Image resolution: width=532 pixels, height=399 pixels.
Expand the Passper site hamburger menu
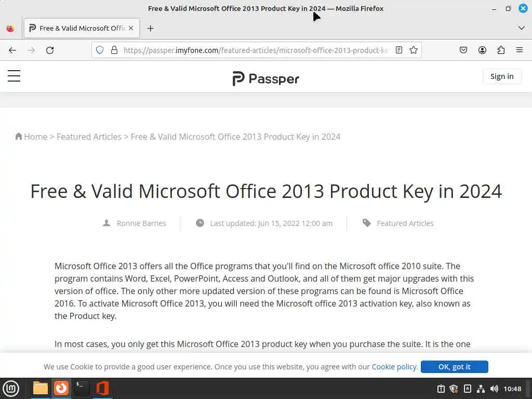(x=14, y=76)
